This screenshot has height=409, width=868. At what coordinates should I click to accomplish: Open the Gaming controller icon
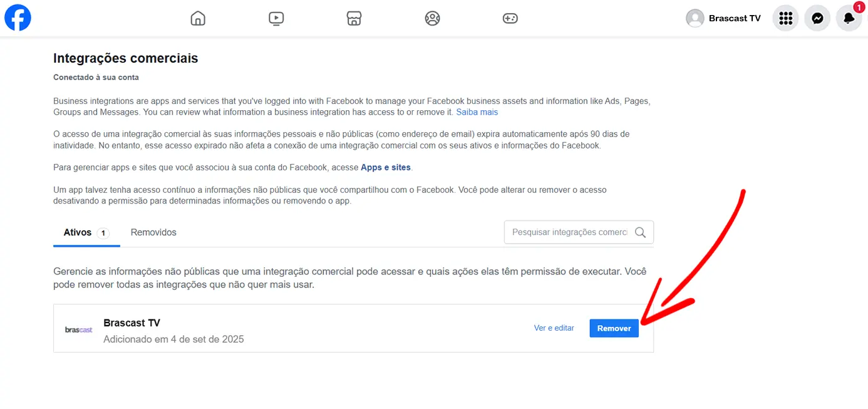pyautogui.click(x=510, y=18)
